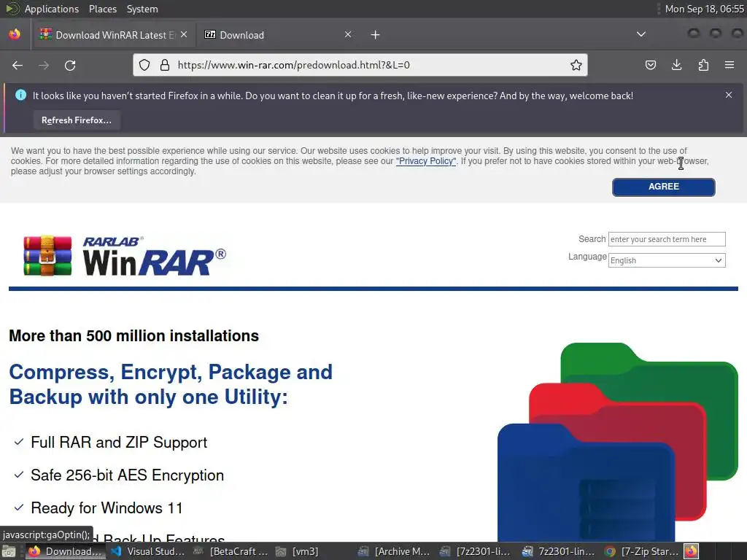The image size is (747, 560).
Task: Open the Privacy Policy link
Action: (426, 161)
